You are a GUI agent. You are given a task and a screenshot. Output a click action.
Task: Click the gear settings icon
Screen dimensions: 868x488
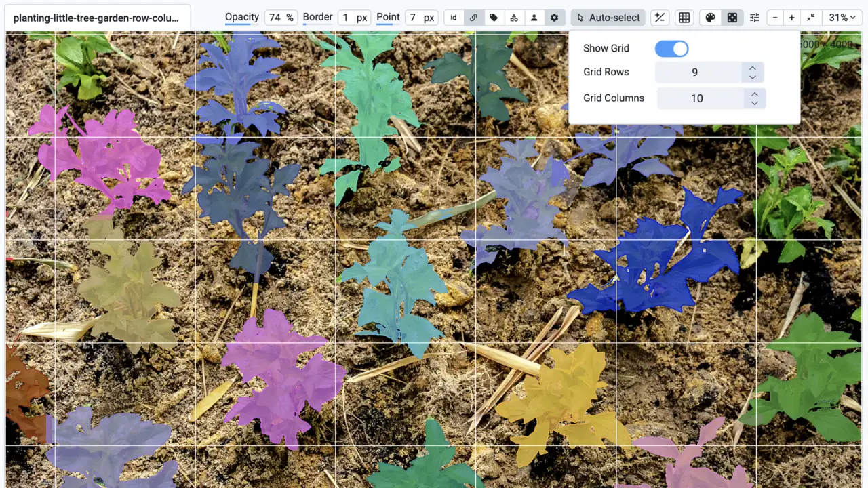(x=555, y=18)
